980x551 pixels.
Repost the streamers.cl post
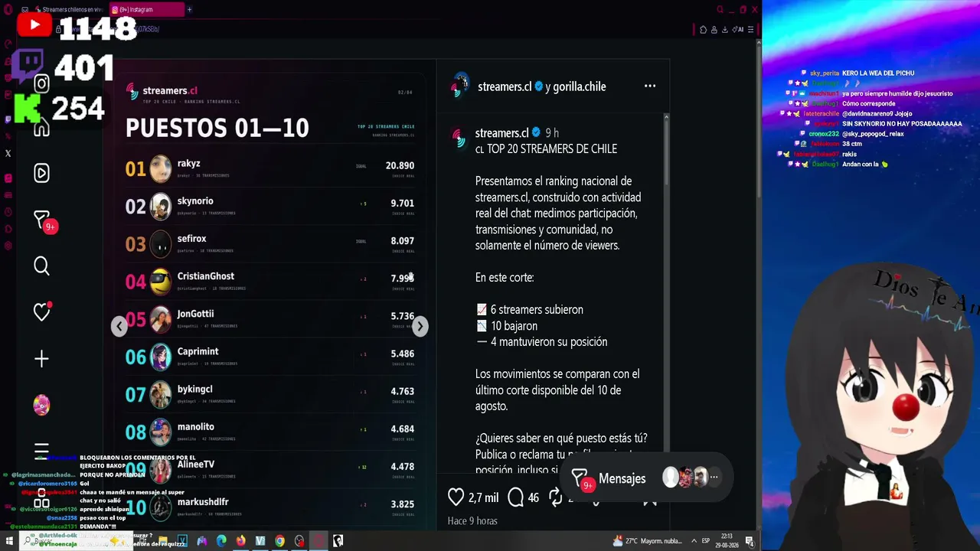pos(556,497)
